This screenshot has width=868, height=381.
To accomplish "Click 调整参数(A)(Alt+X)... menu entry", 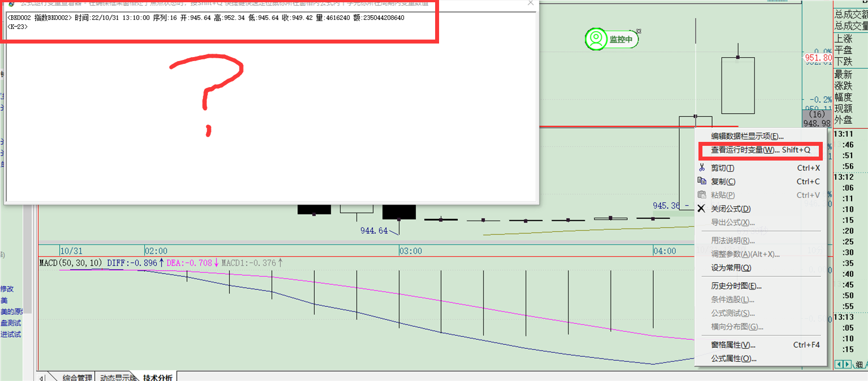I will (760, 254).
